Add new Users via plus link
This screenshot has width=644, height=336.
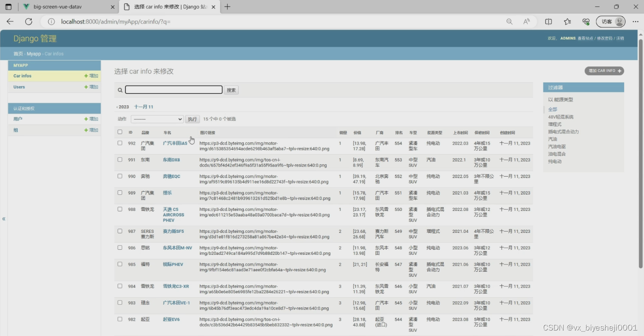tap(91, 87)
